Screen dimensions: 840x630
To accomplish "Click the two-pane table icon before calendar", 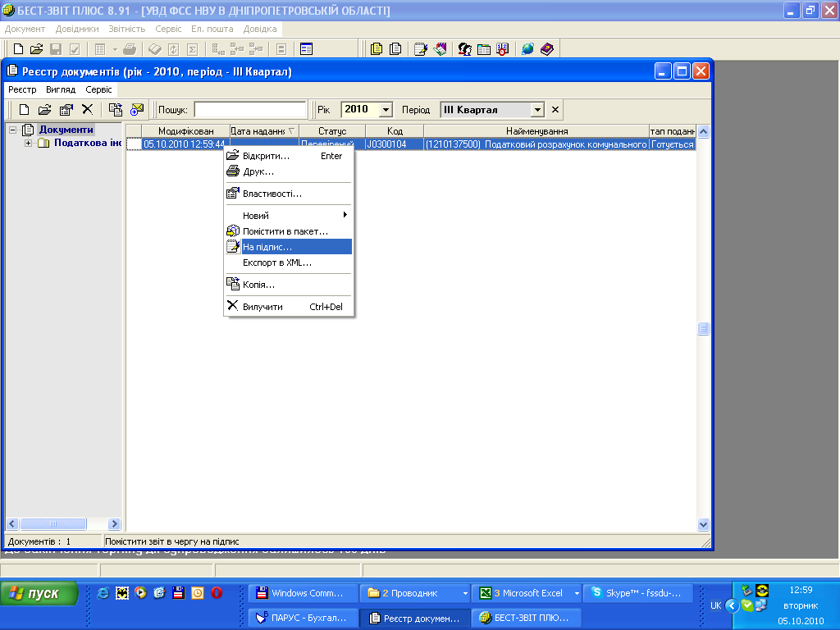I will tap(484, 49).
